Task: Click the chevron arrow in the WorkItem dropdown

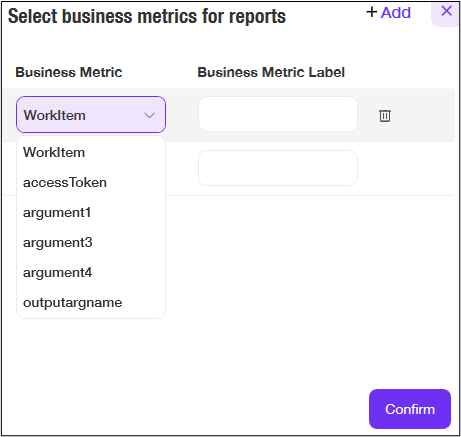Action: point(149,116)
